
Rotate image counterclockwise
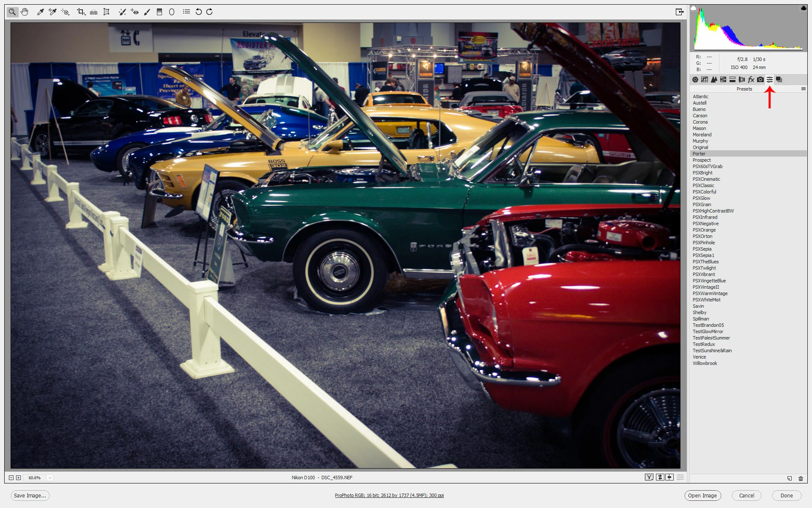(198, 12)
